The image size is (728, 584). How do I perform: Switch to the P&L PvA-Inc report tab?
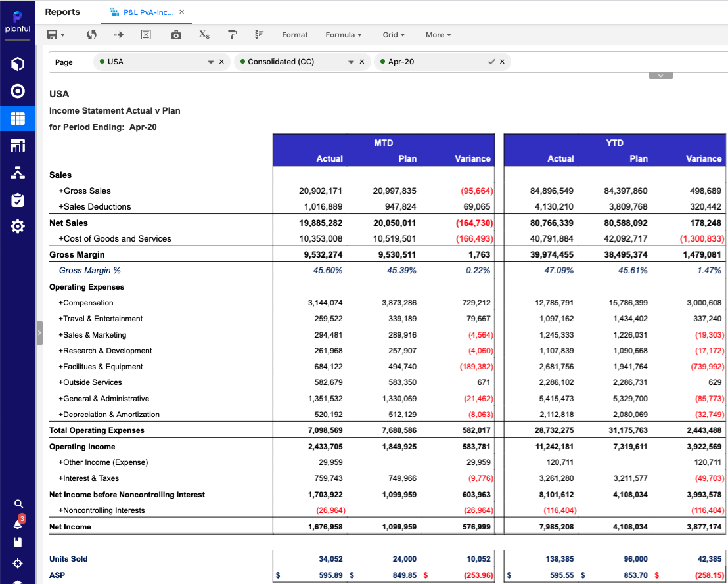click(x=147, y=12)
